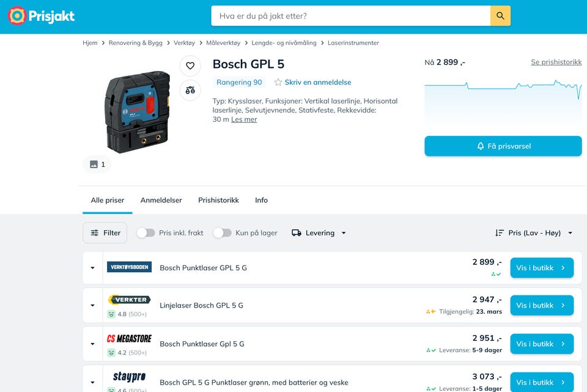The width and height of the screenshot is (587, 392).
Task: Expand the Verkter offer row
Action: (92, 306)
